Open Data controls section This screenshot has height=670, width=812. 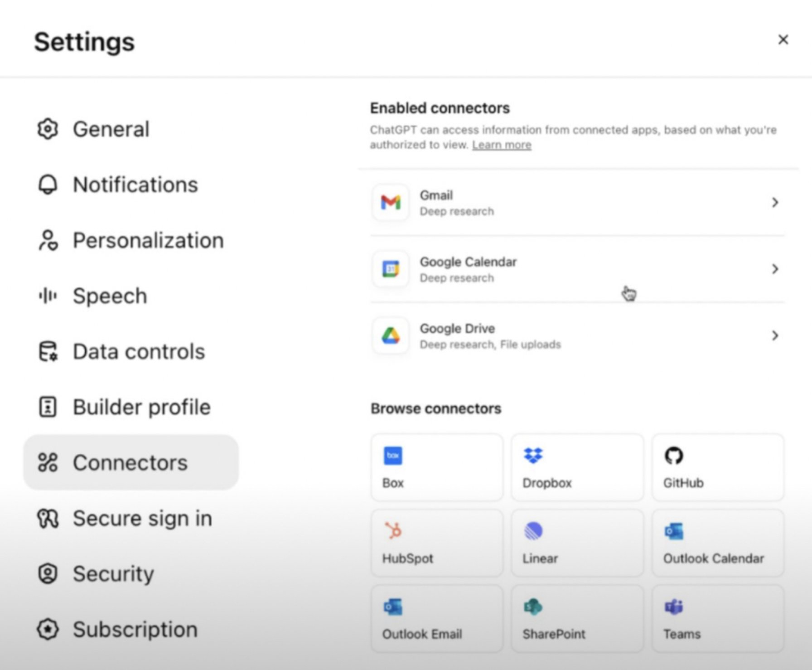coord(131,352)
